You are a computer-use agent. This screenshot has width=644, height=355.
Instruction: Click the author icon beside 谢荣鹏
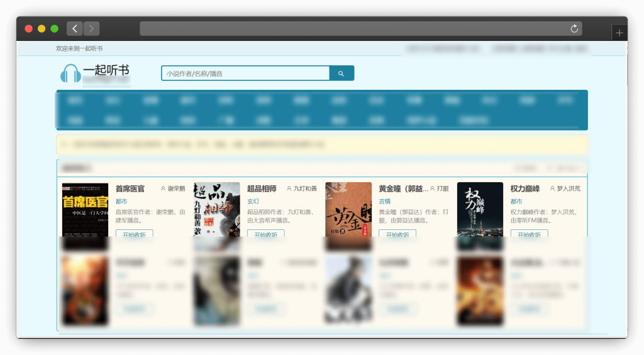(164, 188)
